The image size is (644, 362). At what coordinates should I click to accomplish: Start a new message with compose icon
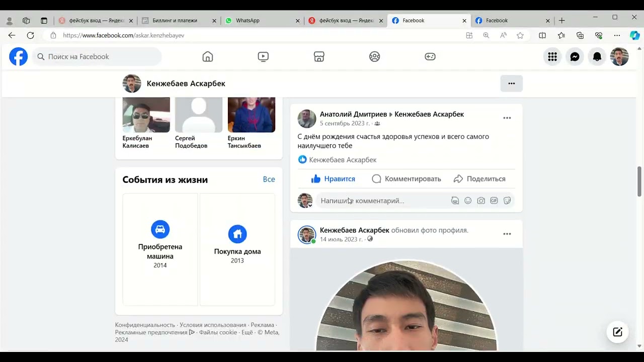click(617, 332)
